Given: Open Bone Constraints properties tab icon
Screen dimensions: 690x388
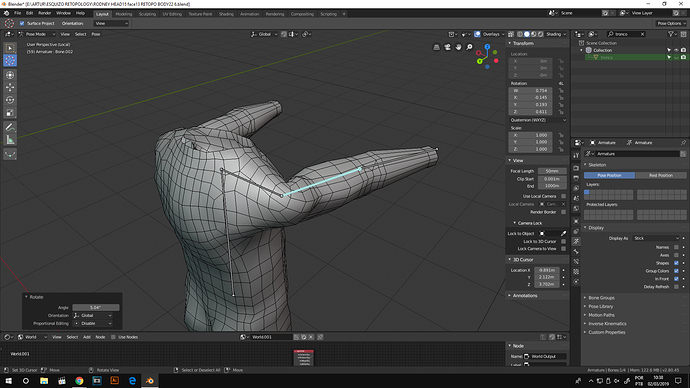Looking at the screenshot, I should coord(576,262).
